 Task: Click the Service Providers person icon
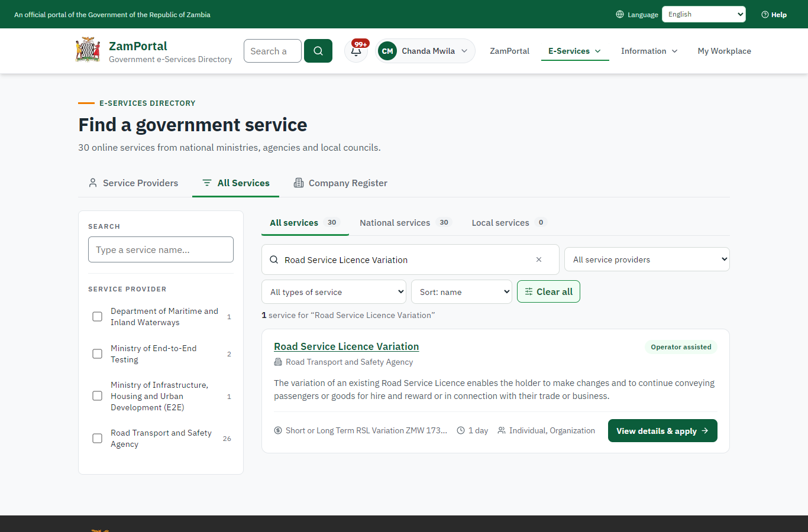(x=93, y=183)
